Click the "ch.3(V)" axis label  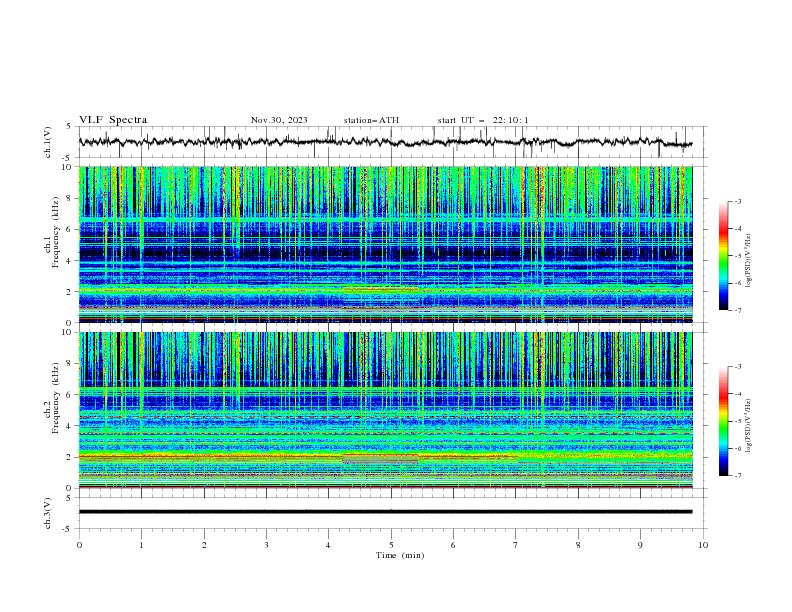tap(48, 513)
